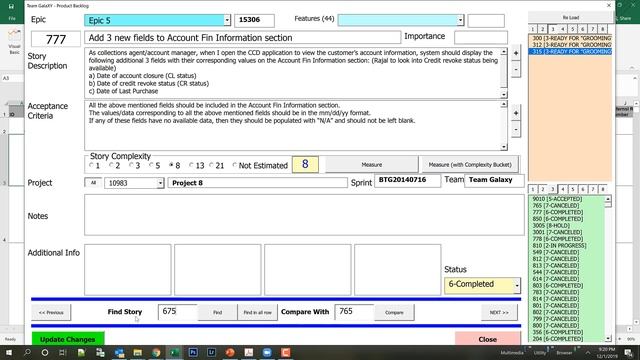The image size is (640, 360).
Task: Switch to tab 8 above the peach list
Action: (602, 29)
